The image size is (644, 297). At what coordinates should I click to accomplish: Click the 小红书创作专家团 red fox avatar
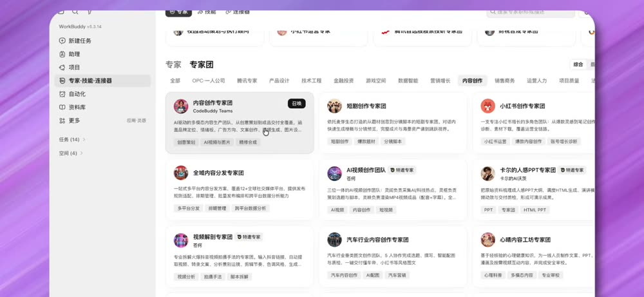coord(488,106)
